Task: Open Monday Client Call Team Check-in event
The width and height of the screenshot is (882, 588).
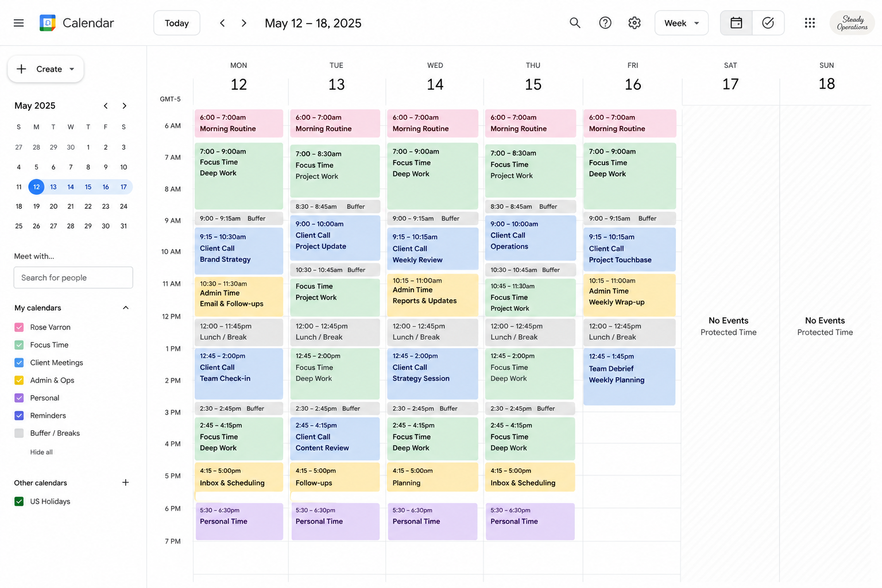Action: click(x=239, y=374)
